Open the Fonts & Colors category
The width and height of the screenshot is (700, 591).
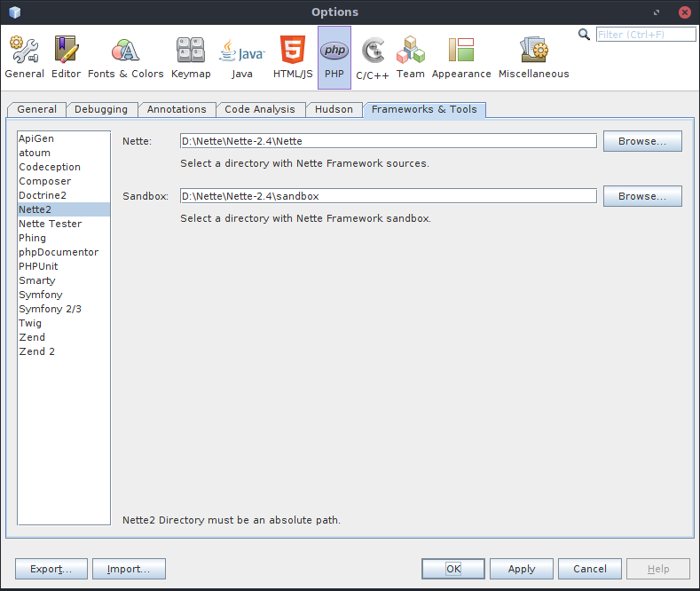coord(125,58)
